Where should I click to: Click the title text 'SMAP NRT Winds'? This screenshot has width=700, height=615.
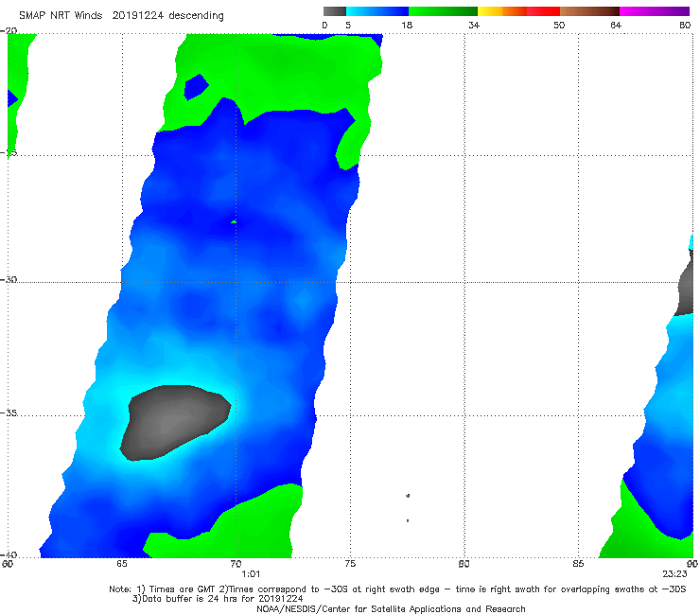pyautogui.click(x=61, y=15)
